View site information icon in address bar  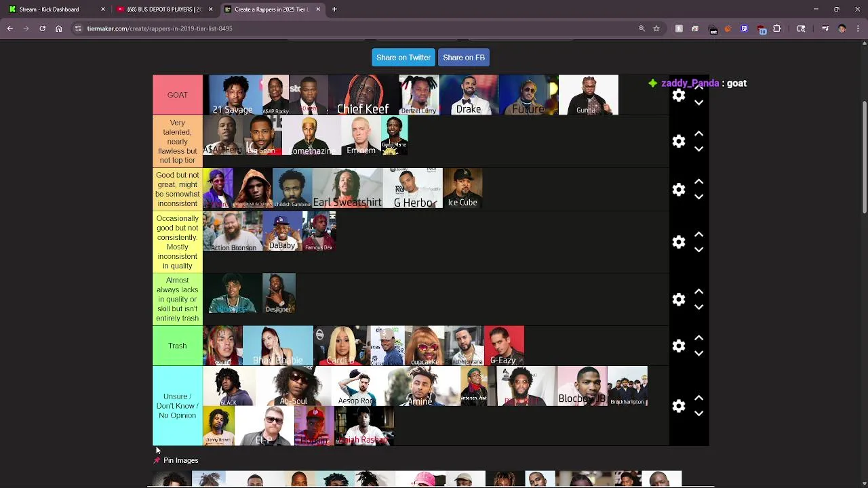click(x=78, y=28)
